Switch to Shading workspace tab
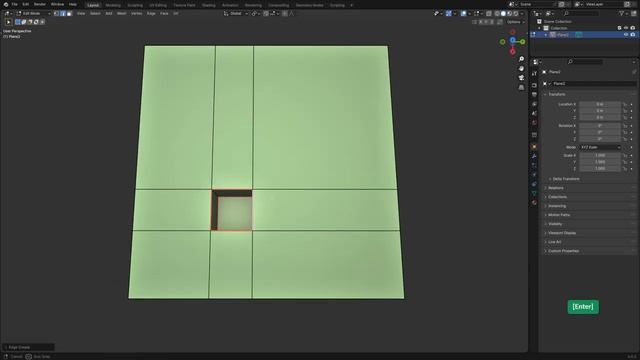640x360 pixels. click(209, 5)
